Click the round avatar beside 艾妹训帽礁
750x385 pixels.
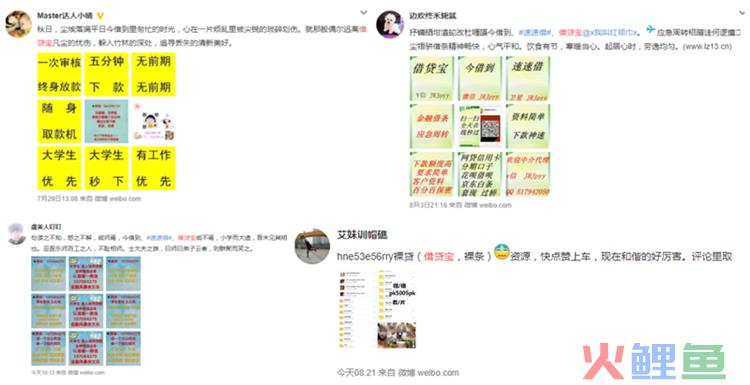[x=312, y=246]
